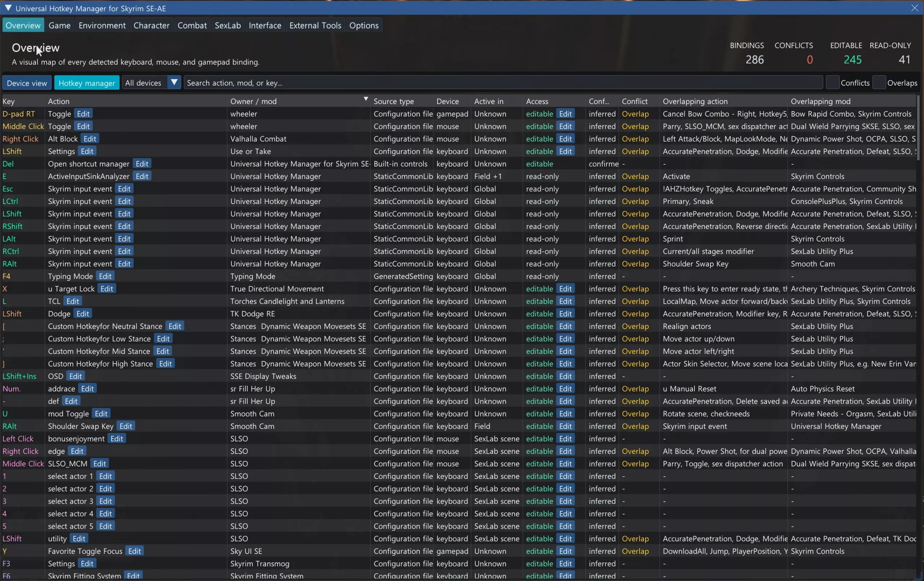The width and height of the screenshot is (924, 581).
Task: Select the Hotkey manager view button
Action: click(x=87, y=83)
